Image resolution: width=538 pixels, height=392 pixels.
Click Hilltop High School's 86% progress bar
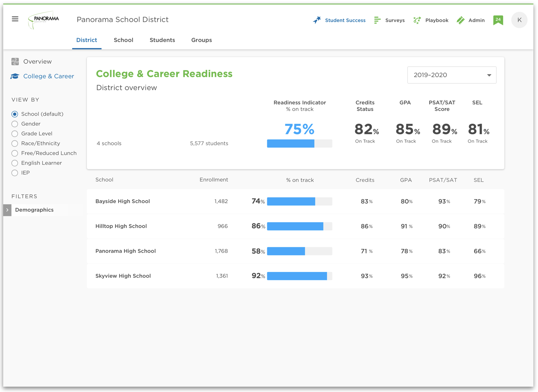300,226
